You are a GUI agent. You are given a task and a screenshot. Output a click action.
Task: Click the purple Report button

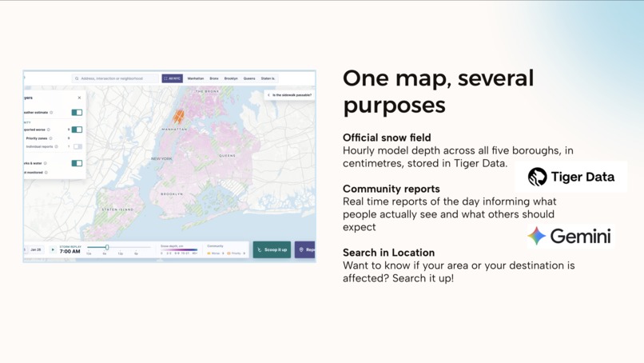pos(305,249)
